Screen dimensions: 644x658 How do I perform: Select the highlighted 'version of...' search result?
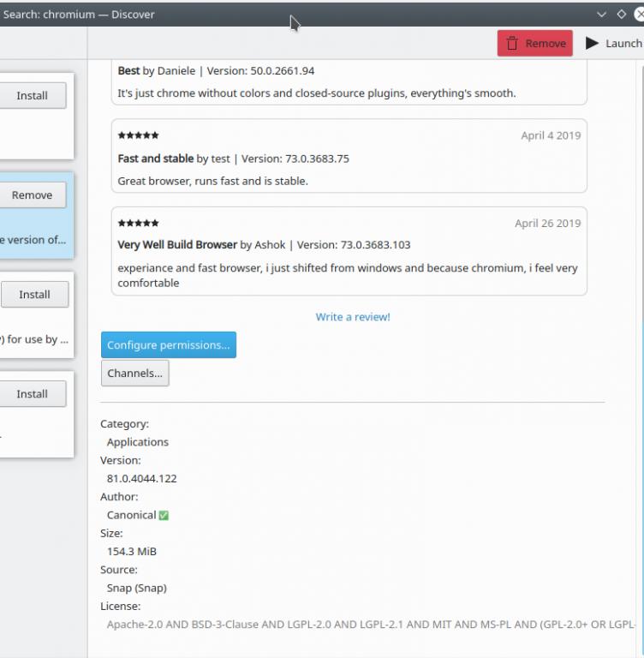click(37, 215)
